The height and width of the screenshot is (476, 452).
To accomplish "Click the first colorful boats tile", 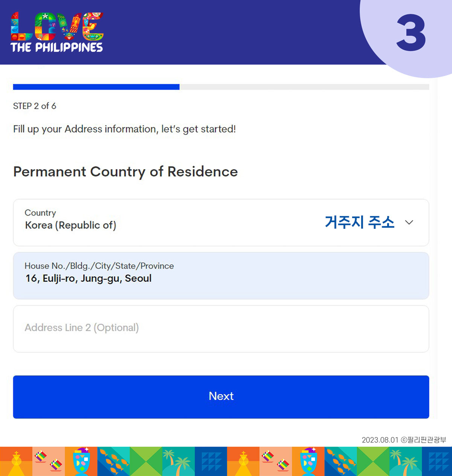I will pos(49,461).
